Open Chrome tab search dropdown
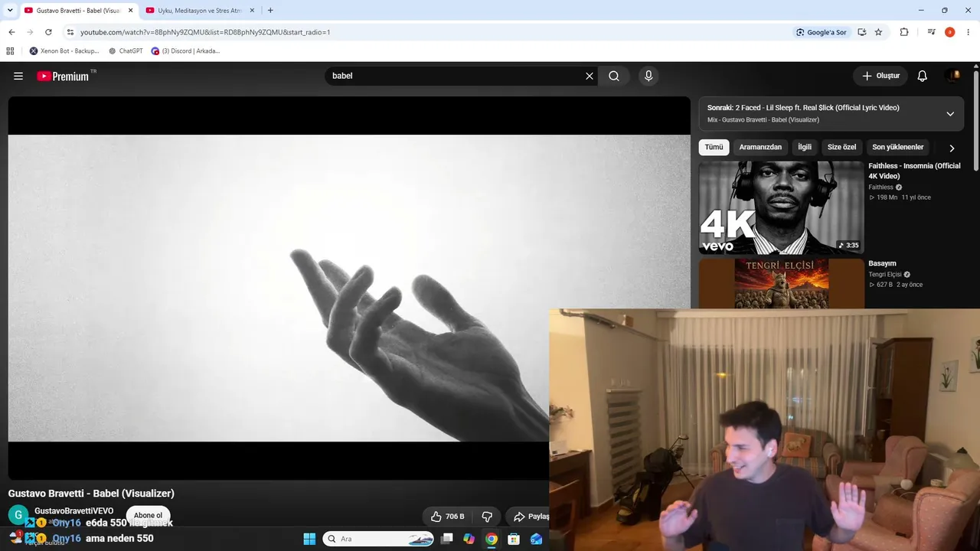980x551 pixels. tap(10, 10)
